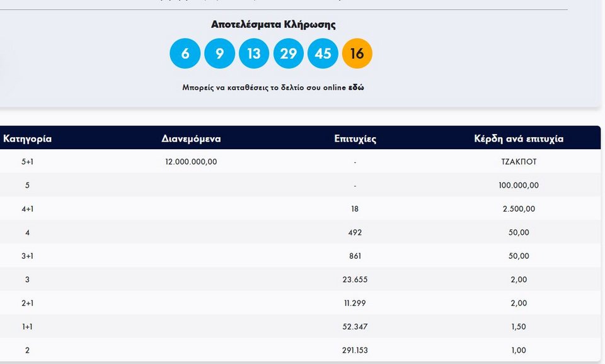
Task: Click the blue ball numbered 6
Action: pyautogui.click(x=185, y=54)
